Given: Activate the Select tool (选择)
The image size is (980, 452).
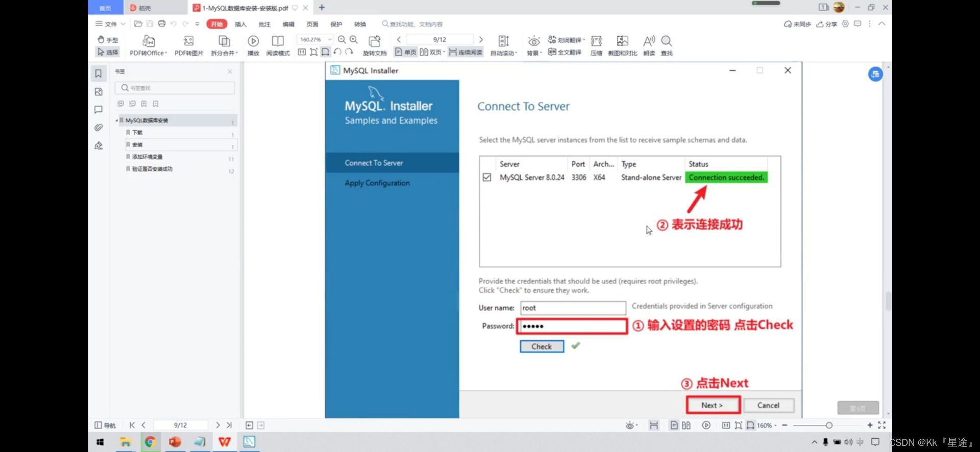Looking at the screenshot, I should [x=107, y=52].
